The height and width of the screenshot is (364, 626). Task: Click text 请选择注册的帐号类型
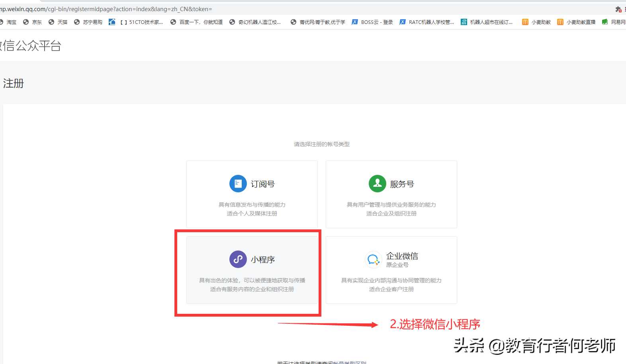pyautogui.click(x=322, y=144)
